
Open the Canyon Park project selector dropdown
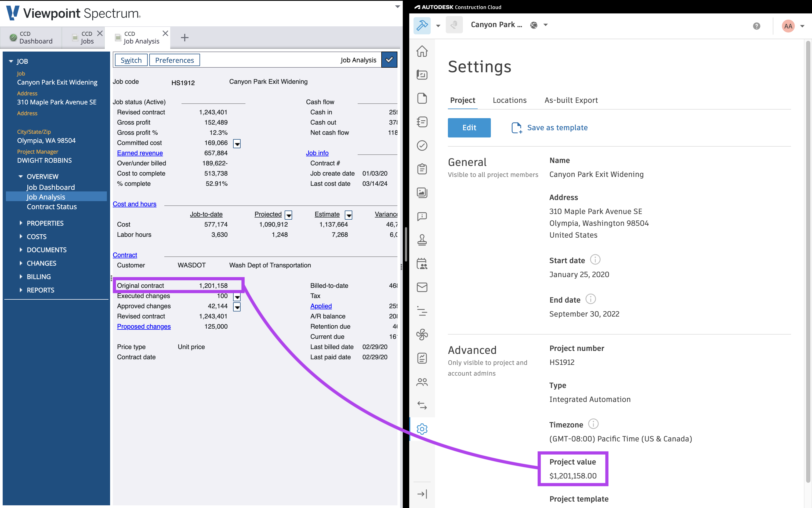(x=546, y=25)
